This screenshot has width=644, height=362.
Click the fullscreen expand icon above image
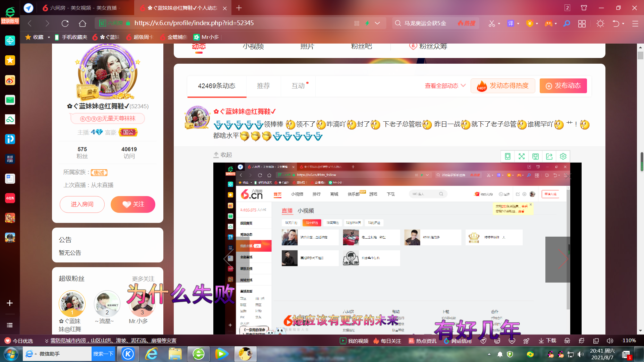(x=522, y=157)
